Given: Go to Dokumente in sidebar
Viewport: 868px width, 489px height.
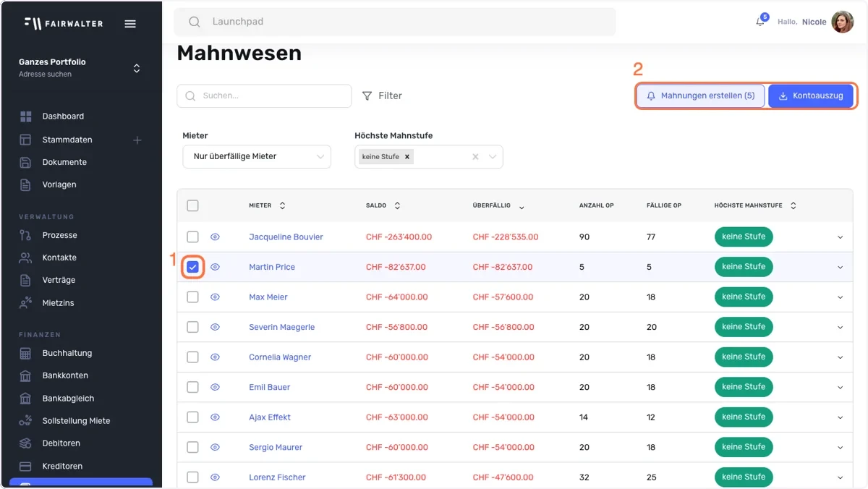Looking at the screenshot, I should [x=64, y=162].
